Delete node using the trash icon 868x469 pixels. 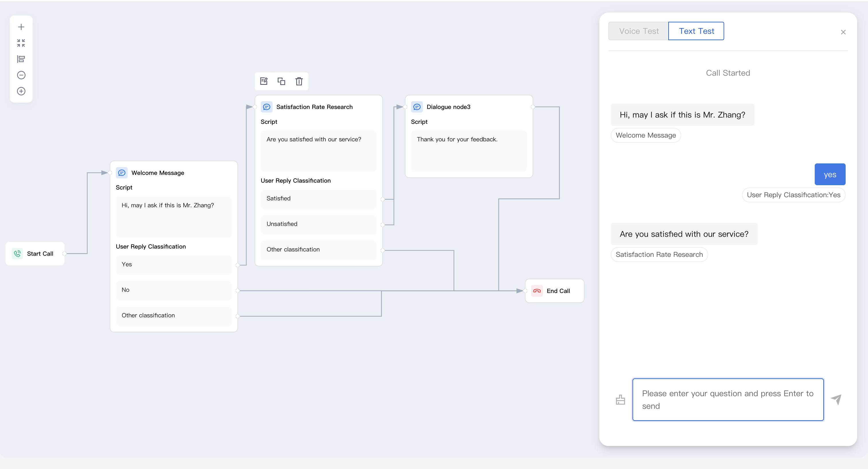299,81
